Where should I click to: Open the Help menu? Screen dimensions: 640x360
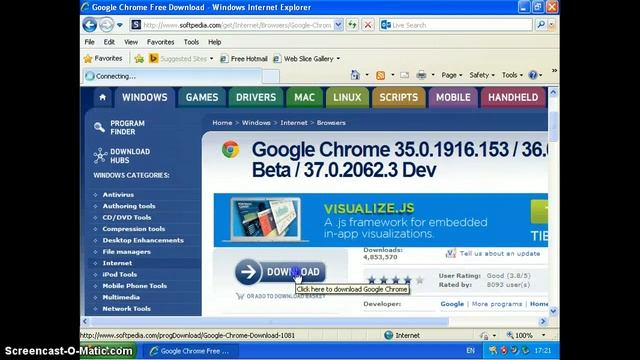click(x=214, y=42)
